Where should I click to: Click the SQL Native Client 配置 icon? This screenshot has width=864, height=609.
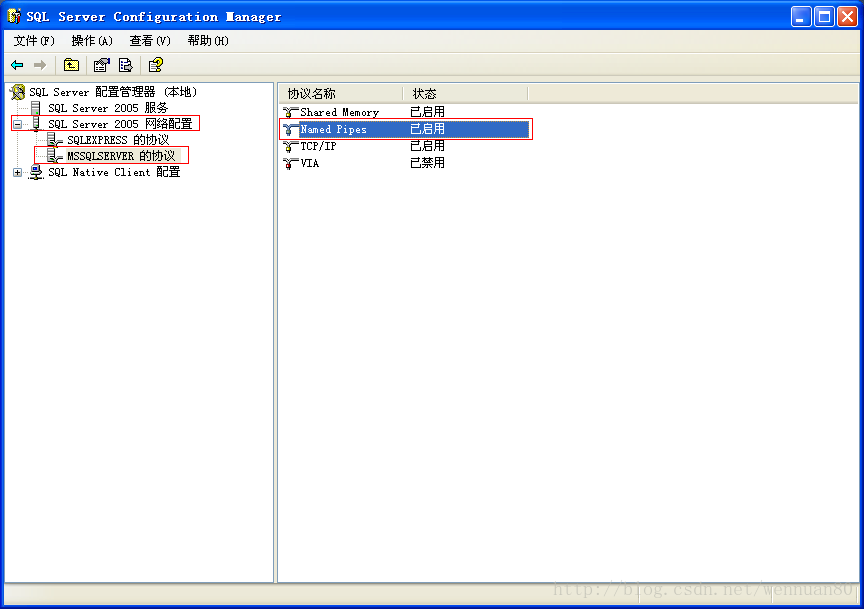pos(36,173)
